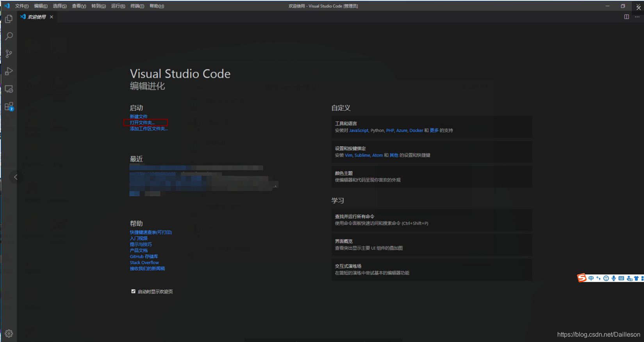Click 更多 link under 工具和语言
Viewport: 644px width, 342px height.
(434, 131)
